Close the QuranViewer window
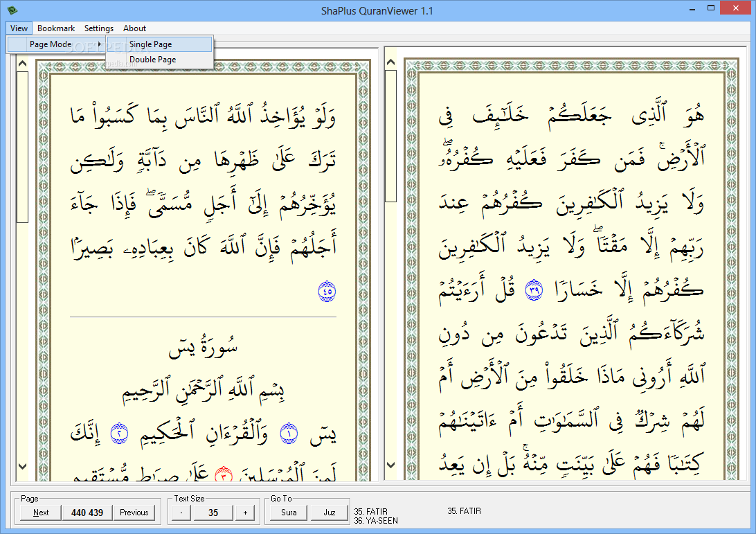Image resolution: width=756 pixels, height=534 pixels. coord(736,8)
